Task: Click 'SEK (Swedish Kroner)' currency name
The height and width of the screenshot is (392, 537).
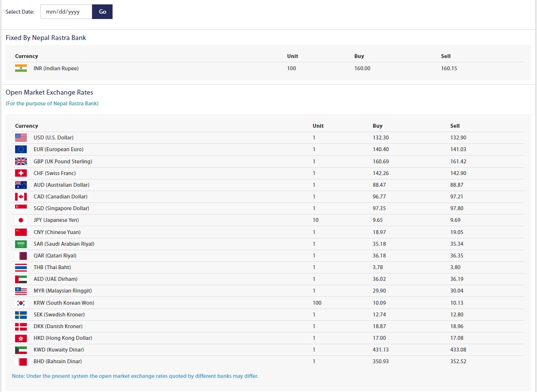Action: (59, 314)
